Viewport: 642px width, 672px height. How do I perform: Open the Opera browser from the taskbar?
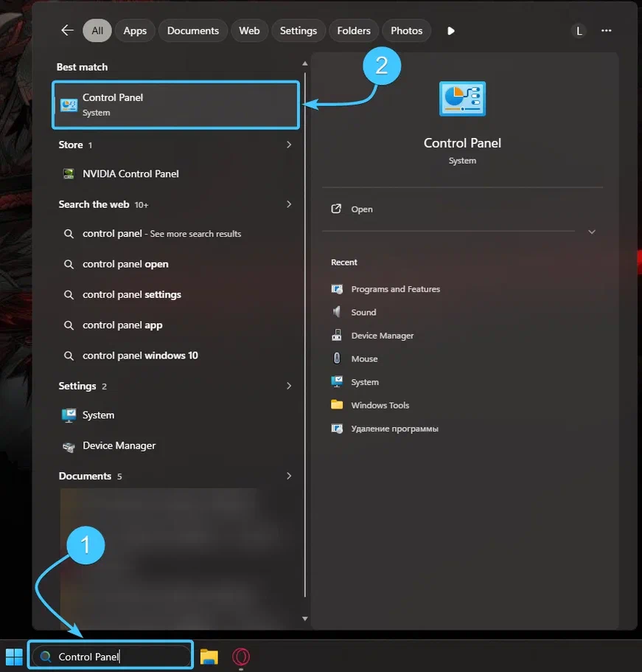click(x=241, y=657)
